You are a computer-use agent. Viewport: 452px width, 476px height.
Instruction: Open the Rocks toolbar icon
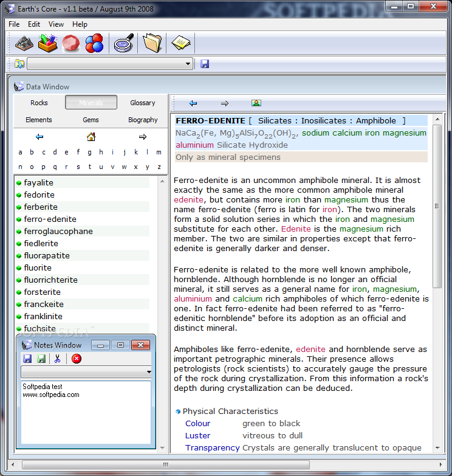[24, 43]
